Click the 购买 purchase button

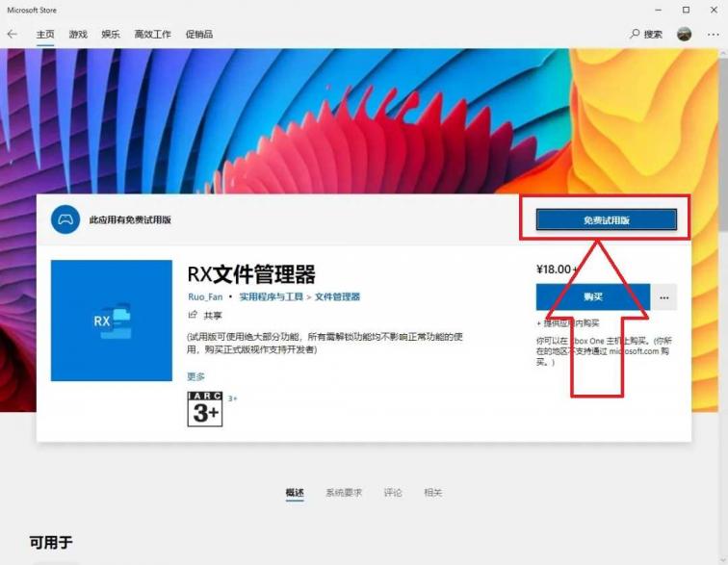tap(593, 297)
